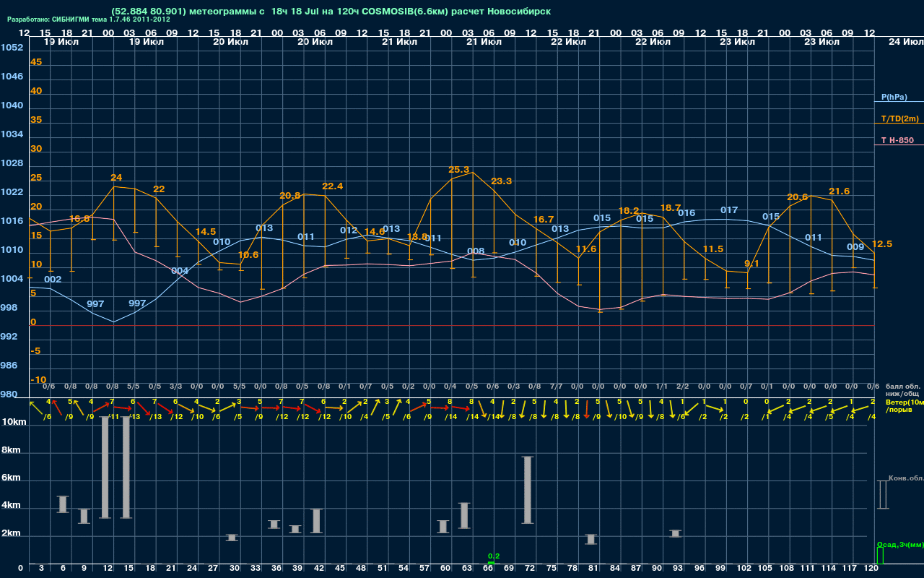924x578 pixels.
Task: Click the -10 temperature axis label
Action: pos(38,380)
